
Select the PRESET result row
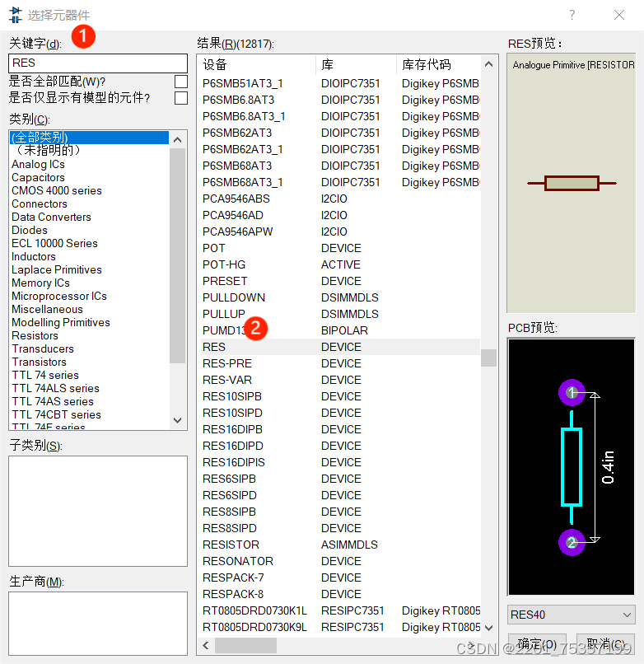340,281
